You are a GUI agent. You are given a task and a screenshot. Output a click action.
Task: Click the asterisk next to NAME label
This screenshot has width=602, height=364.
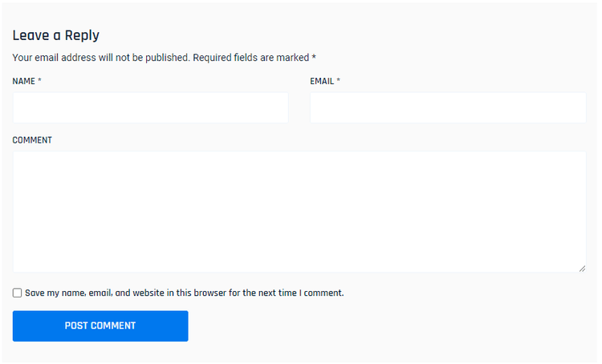(40, 81)
